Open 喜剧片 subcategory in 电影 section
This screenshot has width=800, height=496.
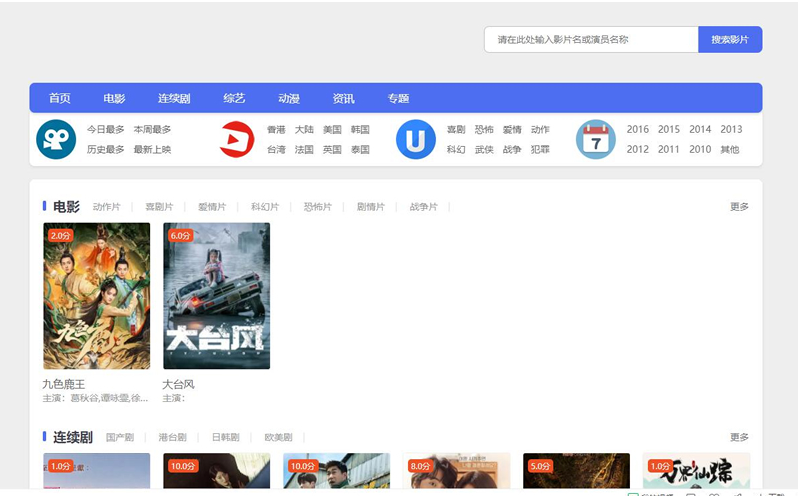[x=159, y=207]
